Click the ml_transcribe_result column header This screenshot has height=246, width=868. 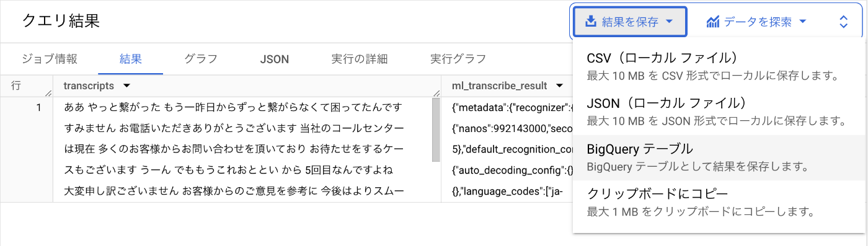point(500,86)
